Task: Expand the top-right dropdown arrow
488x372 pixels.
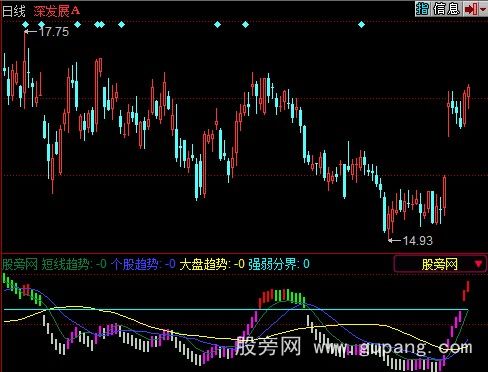Action: click(x=483, y=9)
